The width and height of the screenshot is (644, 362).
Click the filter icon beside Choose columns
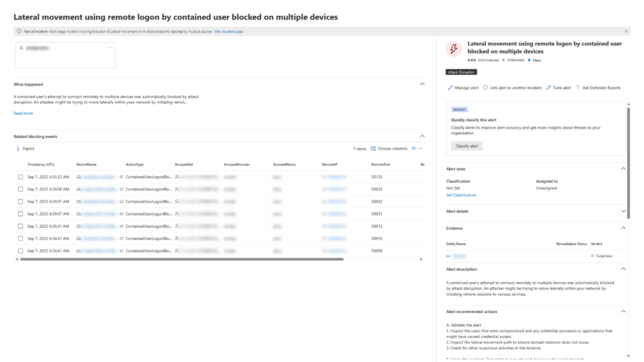coord(414,148)
